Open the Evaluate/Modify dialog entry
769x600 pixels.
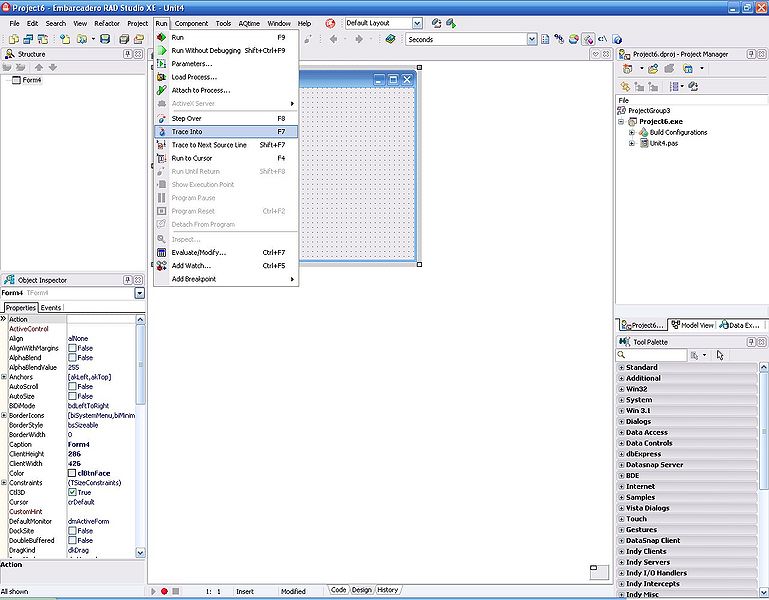[x=198, y=253]
